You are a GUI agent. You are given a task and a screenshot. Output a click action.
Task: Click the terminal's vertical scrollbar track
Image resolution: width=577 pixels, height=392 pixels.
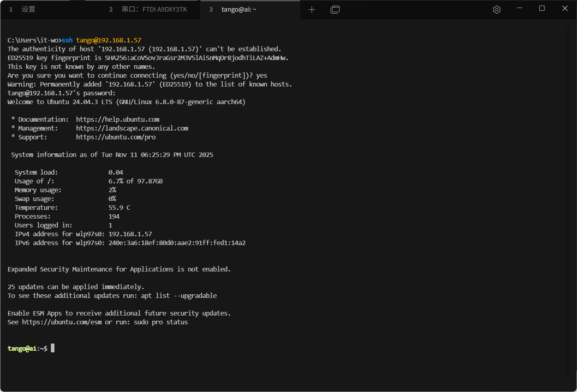click(x=567, y=200)
